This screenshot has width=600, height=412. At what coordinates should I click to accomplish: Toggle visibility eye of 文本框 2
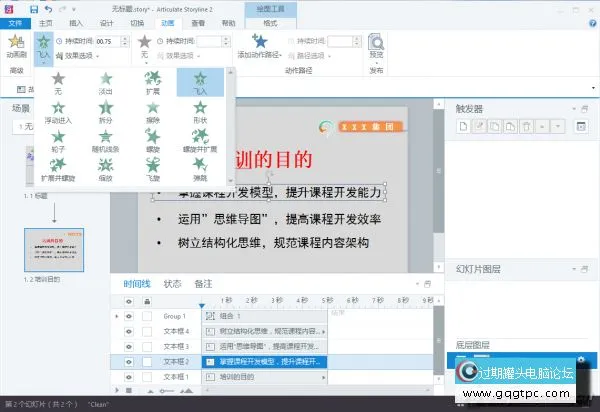point(129,362)
